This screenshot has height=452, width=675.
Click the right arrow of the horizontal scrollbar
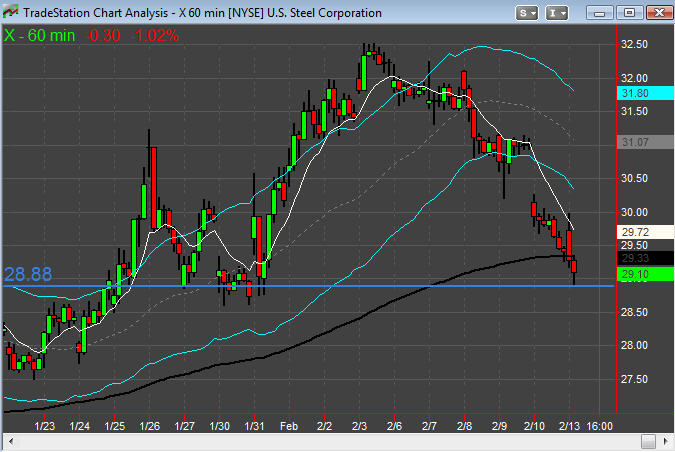pyautogui.click(x=667, y=441)
